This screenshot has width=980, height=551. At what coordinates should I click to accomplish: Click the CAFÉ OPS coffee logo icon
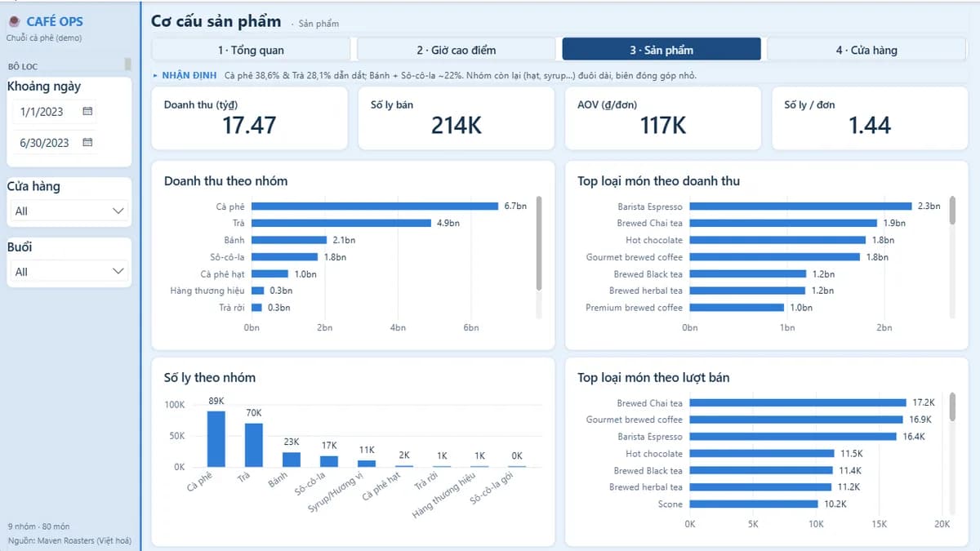tap(14, 22)
